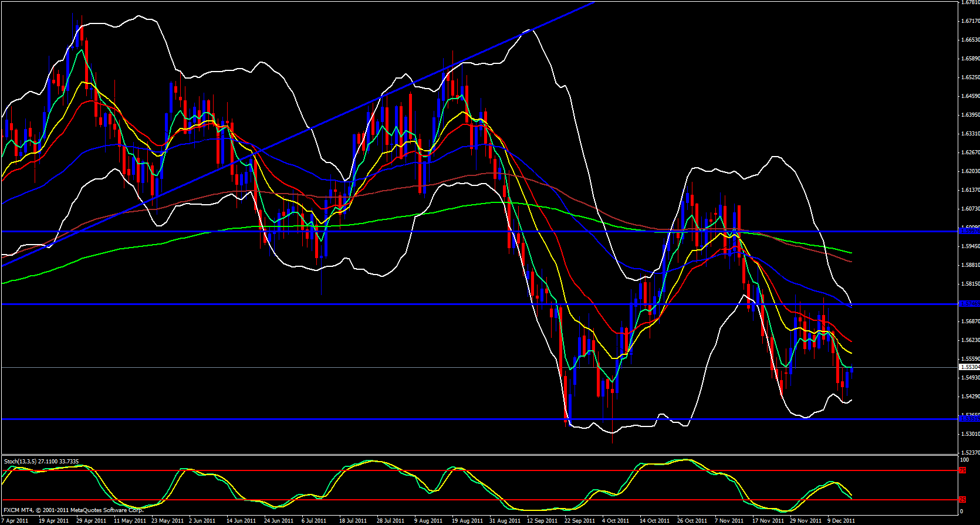Click the 31 Aug 2011 date label
Screen dimensions: 980x525
505,520
